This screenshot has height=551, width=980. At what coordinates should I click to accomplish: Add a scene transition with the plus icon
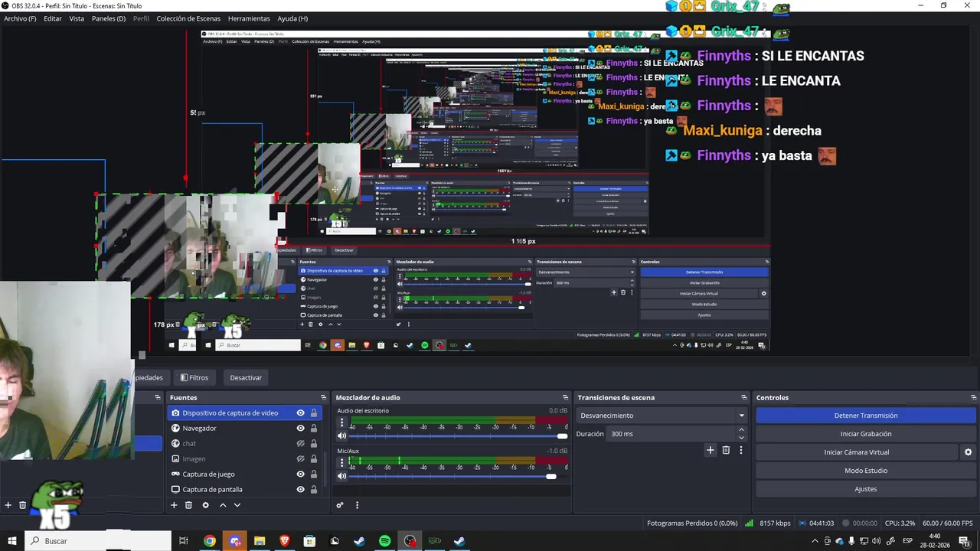[710, 450]
